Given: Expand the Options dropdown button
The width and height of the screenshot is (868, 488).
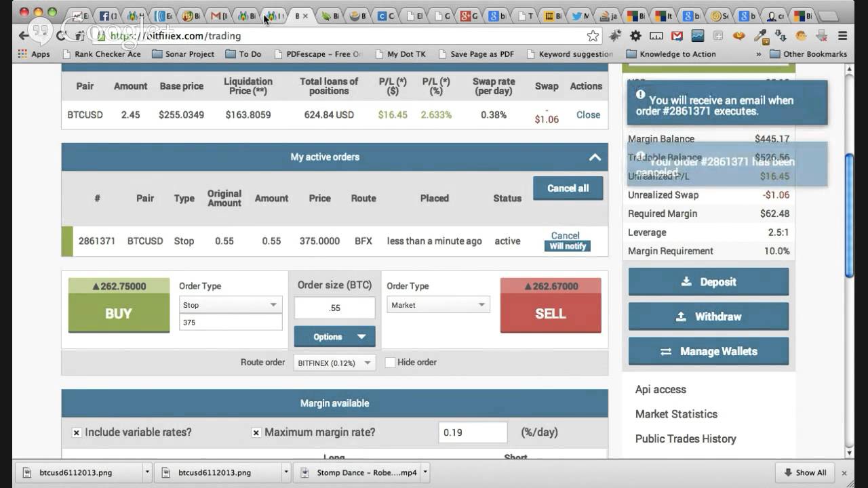Looking at the screenshot, I should click(334, 337).
